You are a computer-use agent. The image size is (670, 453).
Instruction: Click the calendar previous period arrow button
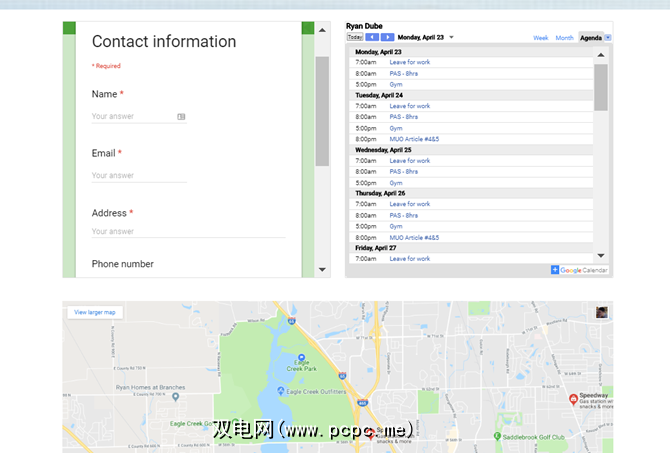click(x=372, y=37)
